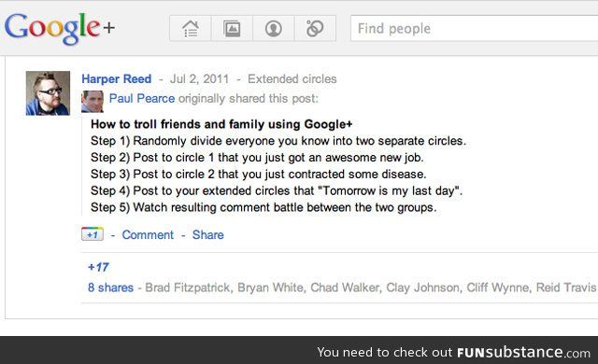Screen dimensions: 598x364
Task: Open Harper Reed's profile name link
Action: click(x=116, y=78)
